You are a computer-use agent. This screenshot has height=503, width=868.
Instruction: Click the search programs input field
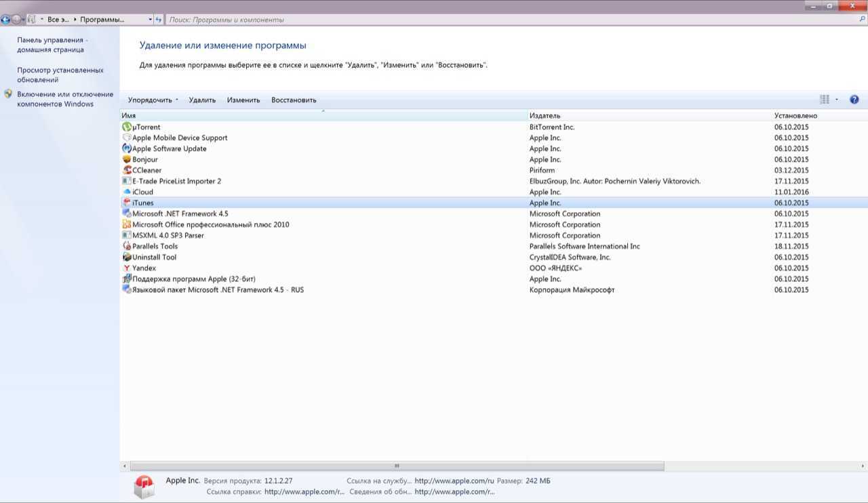click(x=509, y=20)
